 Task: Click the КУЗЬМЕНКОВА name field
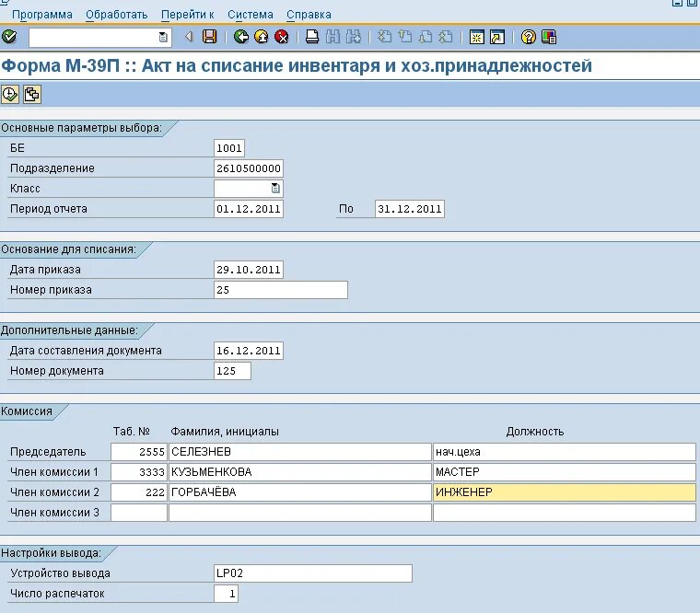300,472
